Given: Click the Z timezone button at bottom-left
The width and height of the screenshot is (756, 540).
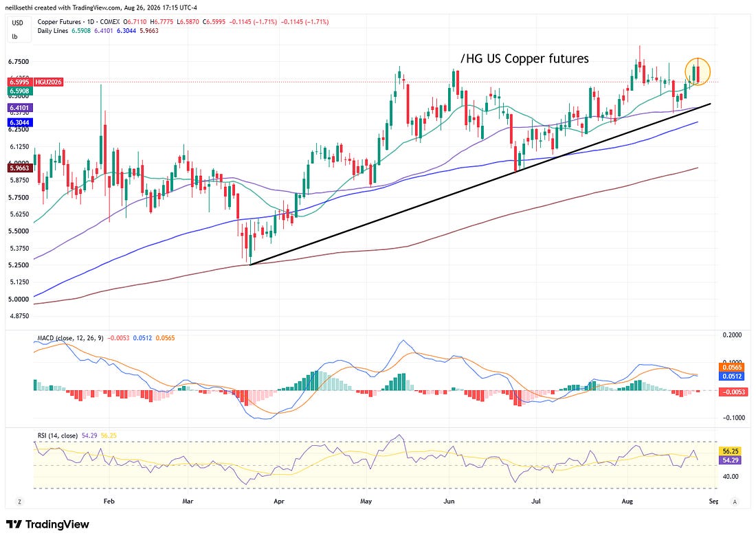Looking at the screenshot, I should tap(19, 502).
